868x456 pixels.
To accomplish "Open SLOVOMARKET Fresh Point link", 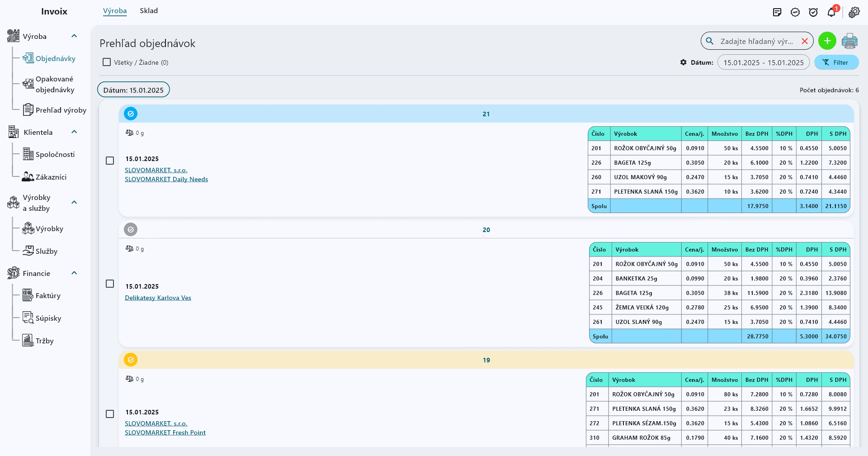I will [x=165, y=433].
